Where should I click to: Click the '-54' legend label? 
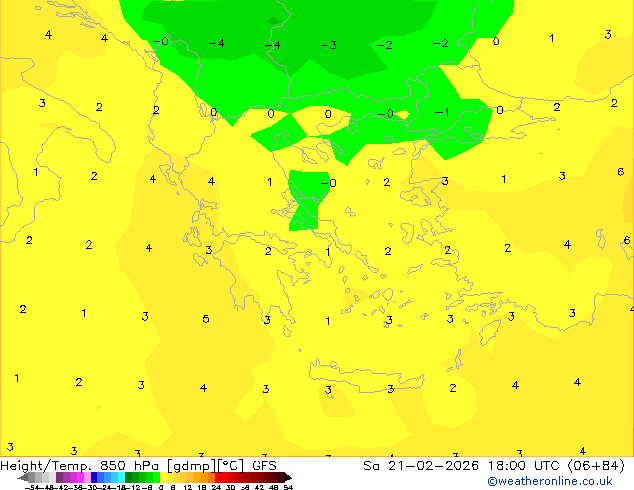[31, 487]
